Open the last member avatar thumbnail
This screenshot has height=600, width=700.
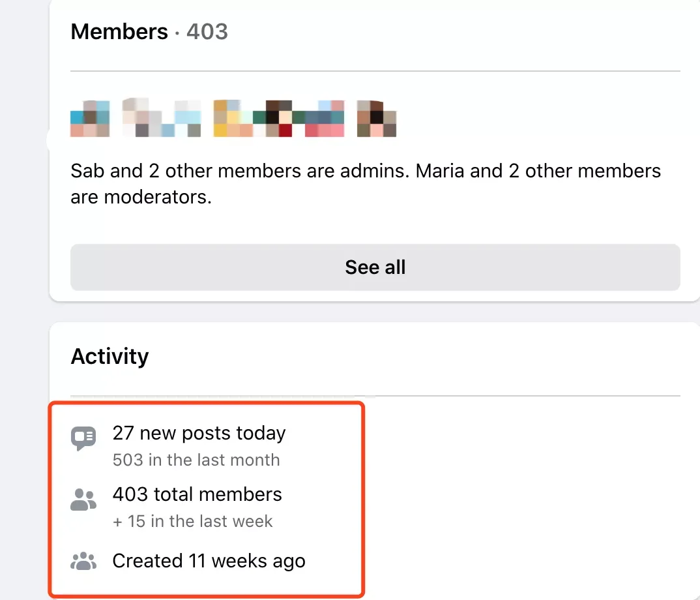pyautogui.click(x=376, y=119)
